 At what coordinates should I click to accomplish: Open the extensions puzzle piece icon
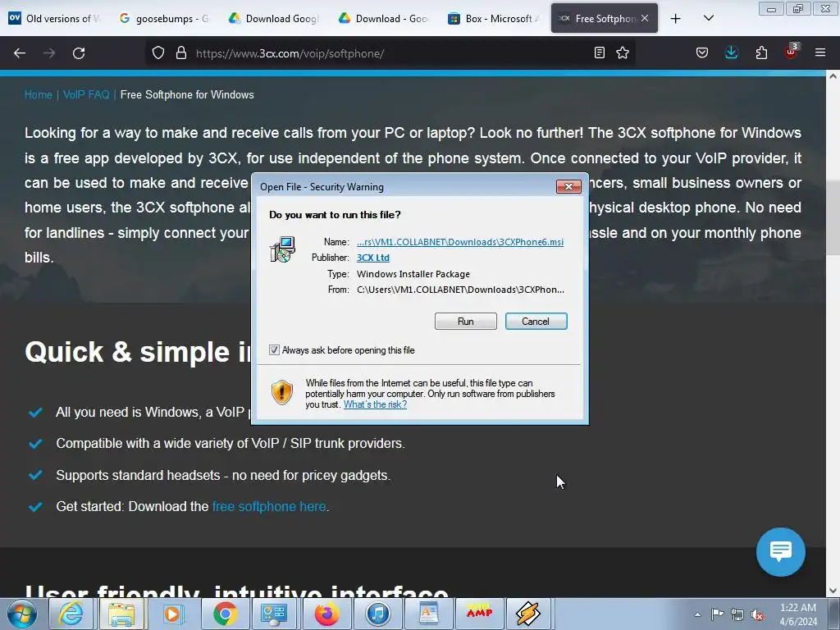pos(761,52)
